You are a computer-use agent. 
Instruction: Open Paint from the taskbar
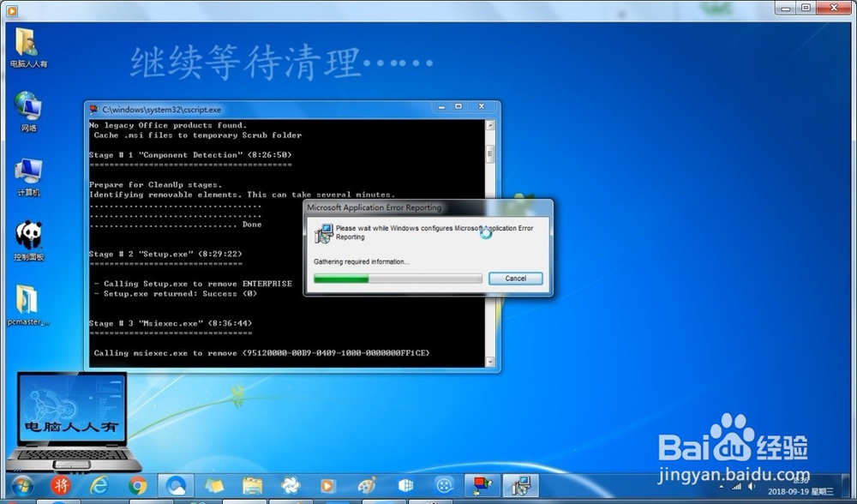[x=367, y=485]
